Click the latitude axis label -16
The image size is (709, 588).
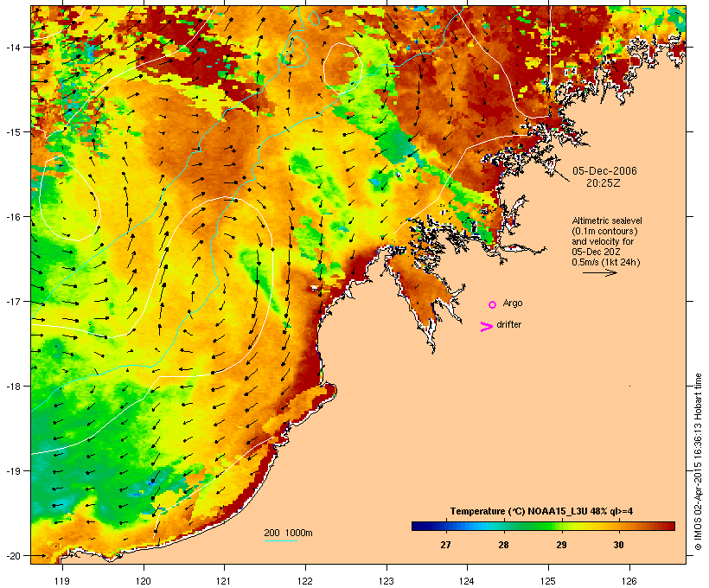(x=14, y=217)
